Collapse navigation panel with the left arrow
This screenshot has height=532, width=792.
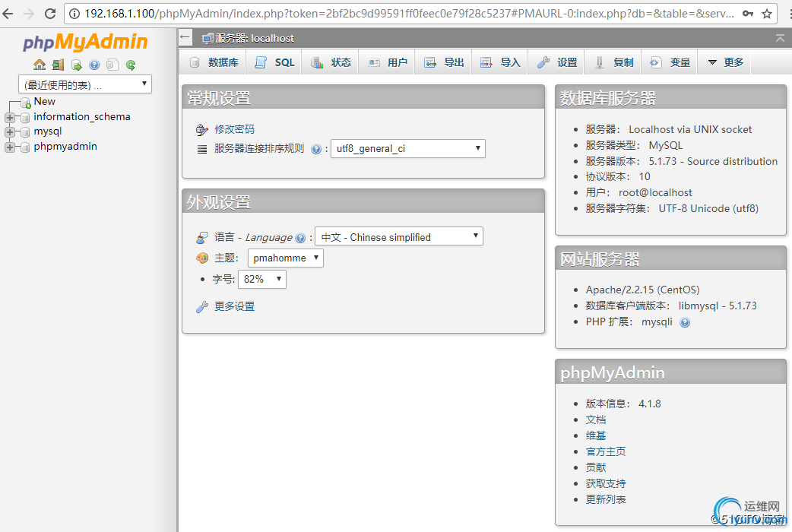tap(185, 37)
